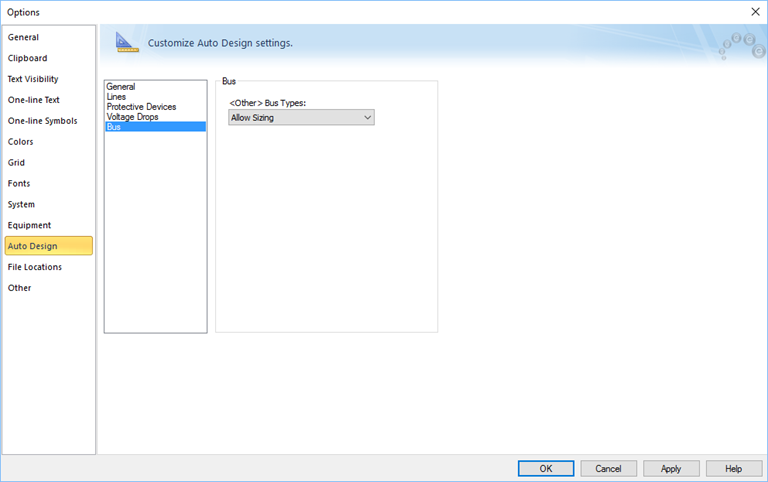Close the Options dialog window
Screen dimensions: 768x482
pos(754,11)
